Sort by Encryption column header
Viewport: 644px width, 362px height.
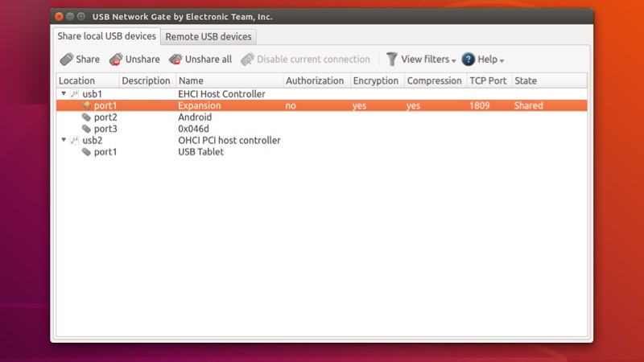click(x=378, y=80)
